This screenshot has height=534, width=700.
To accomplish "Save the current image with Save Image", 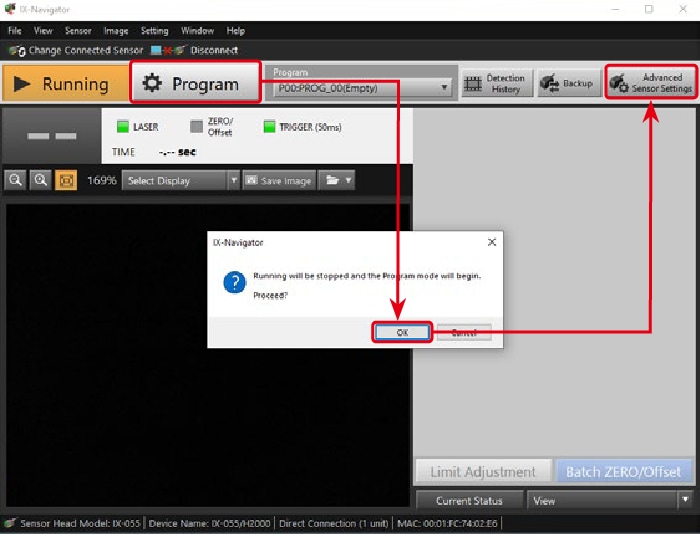I will click(278, 181).
